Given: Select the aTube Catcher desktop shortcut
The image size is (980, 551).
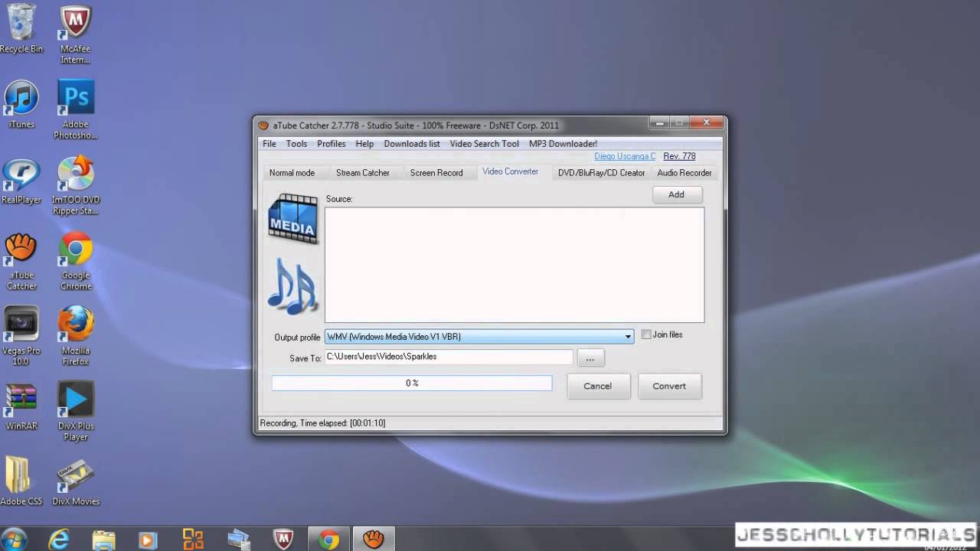Looking at the screenshot, I should point(21,261).
